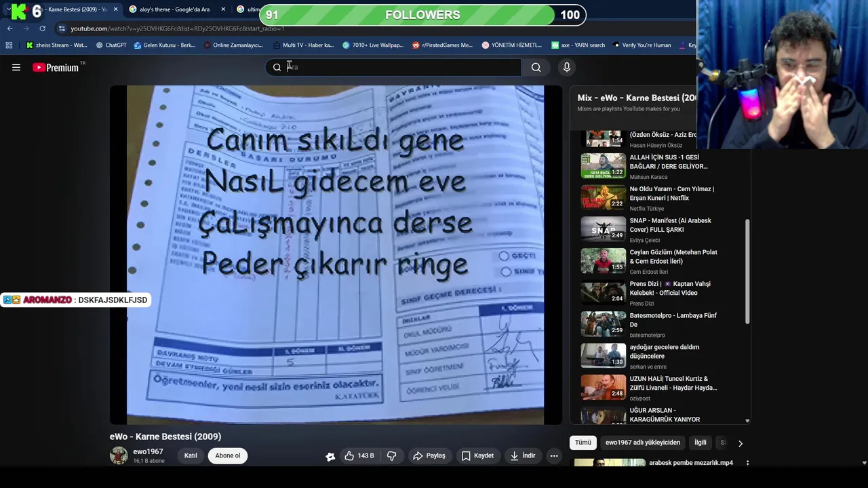Go forward in the browser
Screen dimensions: 868x488
[x=26, y=28]
